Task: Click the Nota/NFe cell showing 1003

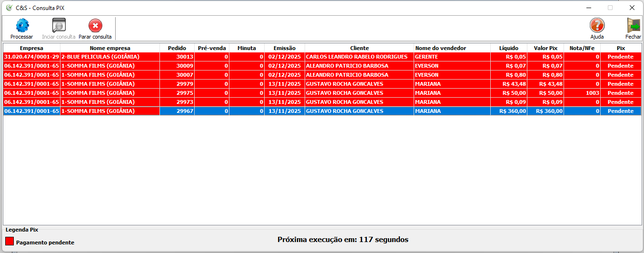Action: click(582, 93)
